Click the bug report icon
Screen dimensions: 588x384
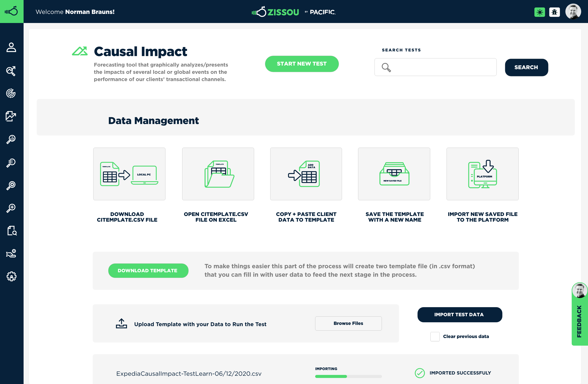coord(554,12)
